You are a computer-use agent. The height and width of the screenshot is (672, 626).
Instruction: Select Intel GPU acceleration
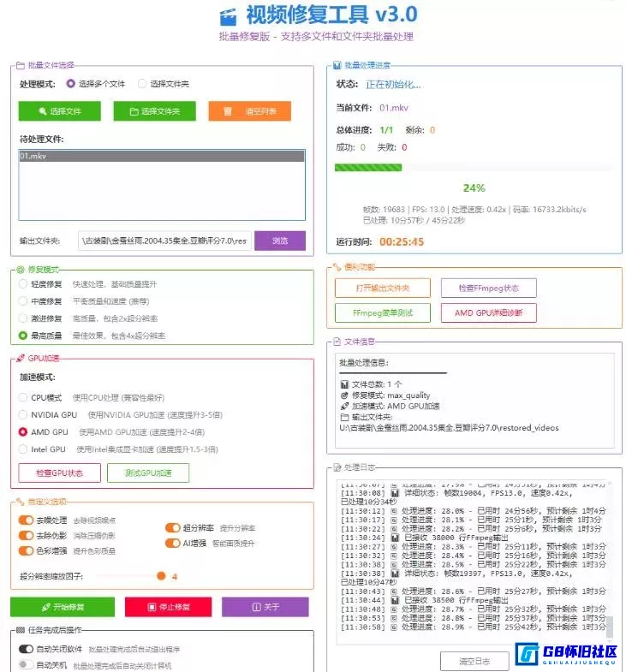23,449
